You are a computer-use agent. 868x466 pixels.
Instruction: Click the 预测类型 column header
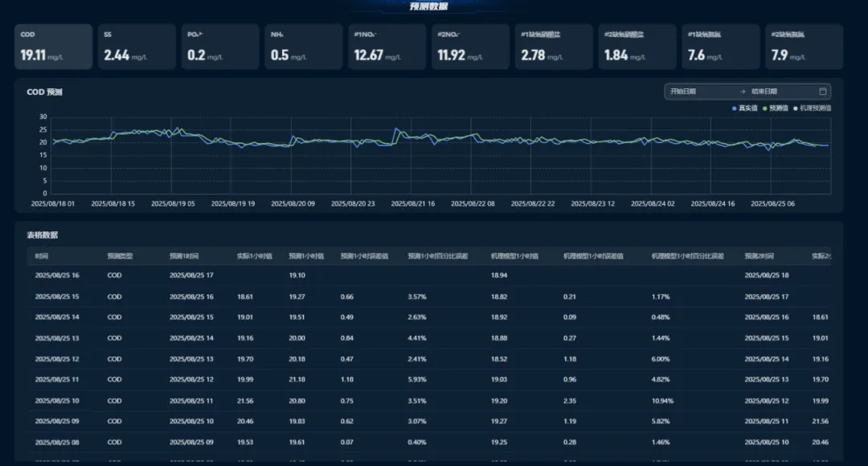[120, 256]
